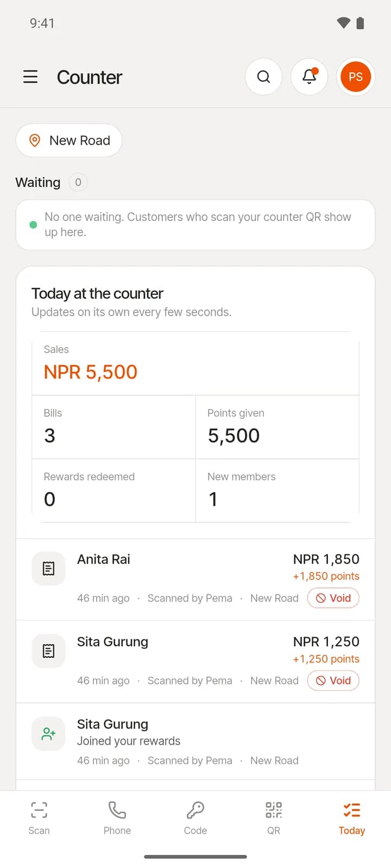391x868 pixels.
Task: Open the Code tab
Action: pos(195,818)
